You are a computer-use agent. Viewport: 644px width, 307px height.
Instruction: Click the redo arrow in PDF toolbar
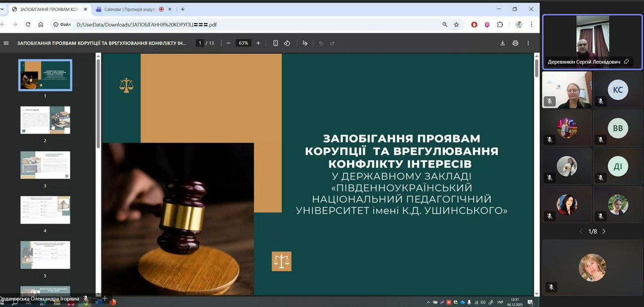click(x=333, y=43)
